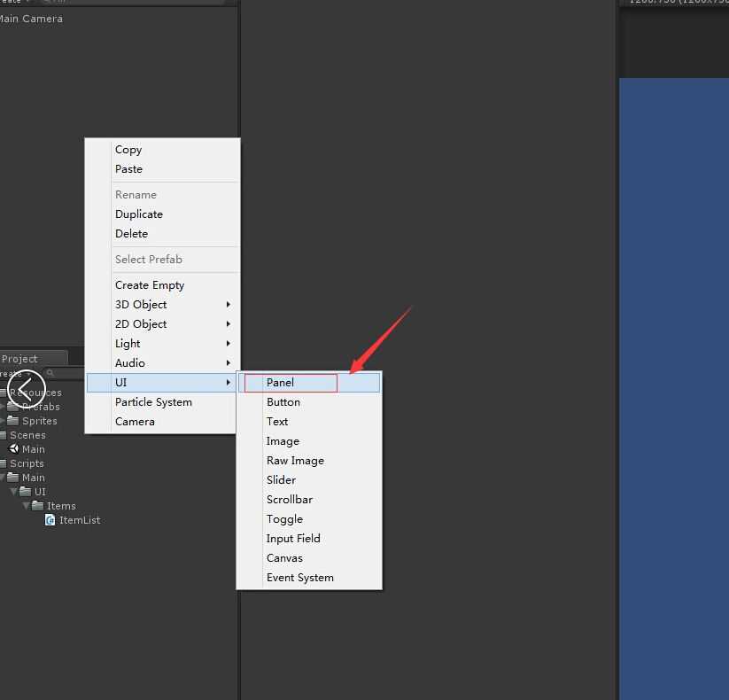The image size is (729, 700).
Task: Select the Scenes folder
Action: [x=27, y=435]
